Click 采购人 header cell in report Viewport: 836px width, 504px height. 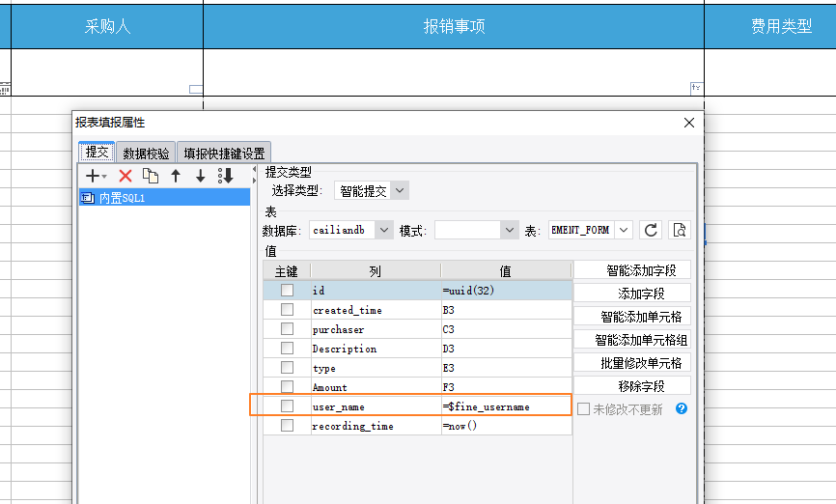coord(107,27)
